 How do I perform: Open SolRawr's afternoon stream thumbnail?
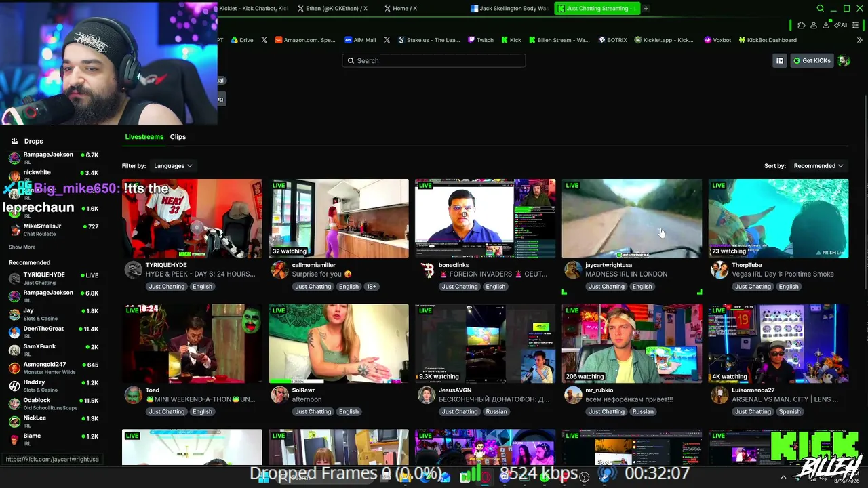[338, 344]
